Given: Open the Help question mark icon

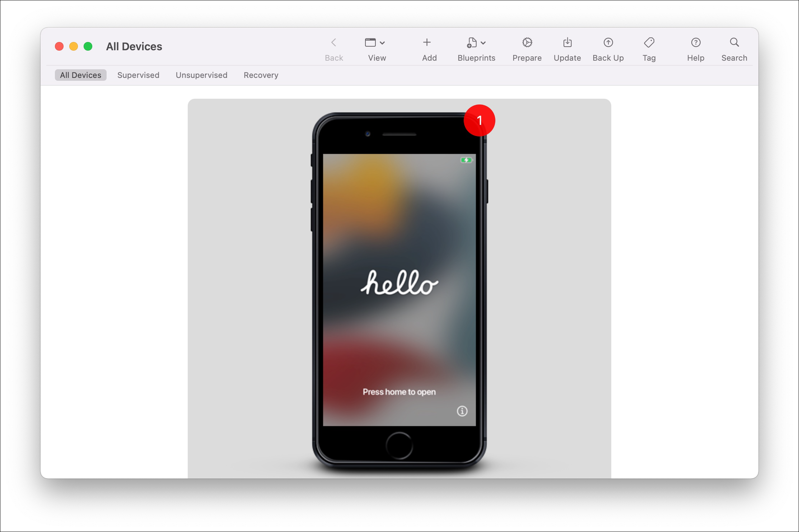Looking at the screenshot, I should click(x=696, y=42).
